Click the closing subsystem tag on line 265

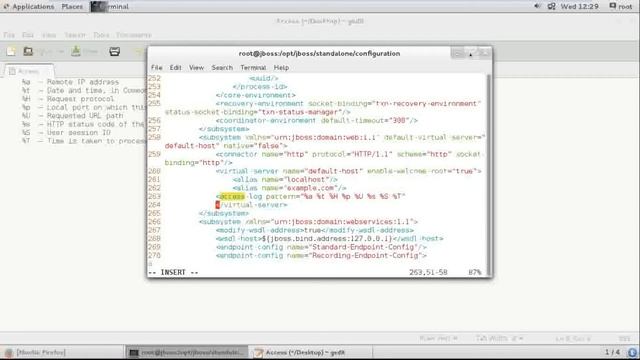[224, 213]
